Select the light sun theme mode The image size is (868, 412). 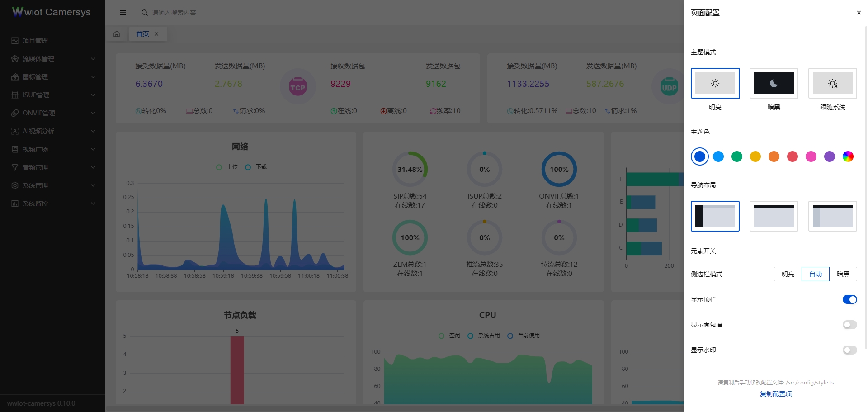(715, 83)
